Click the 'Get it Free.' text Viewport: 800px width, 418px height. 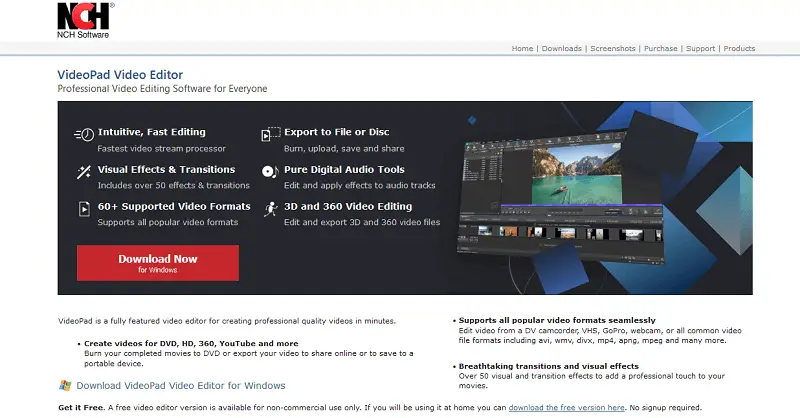(81, 407)
